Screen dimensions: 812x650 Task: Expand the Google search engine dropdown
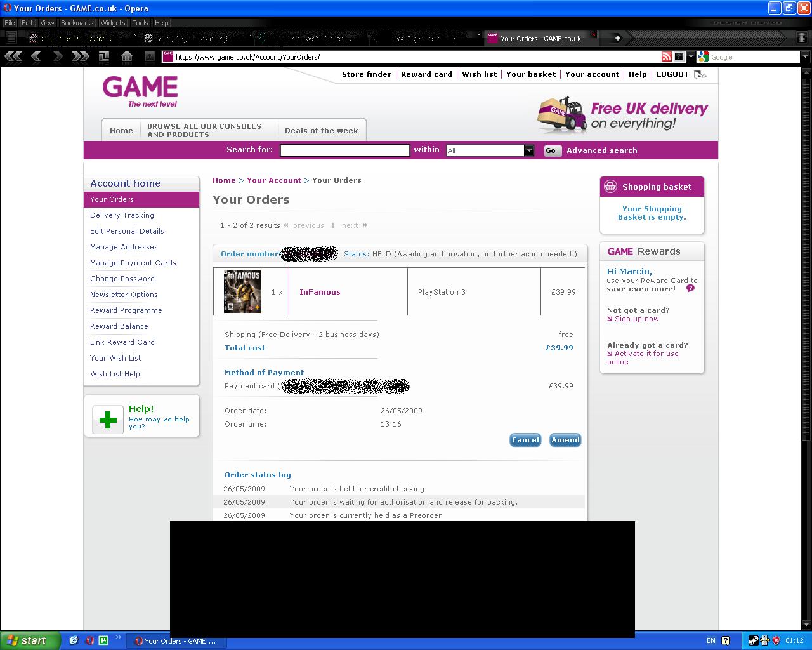click(805, 57)
